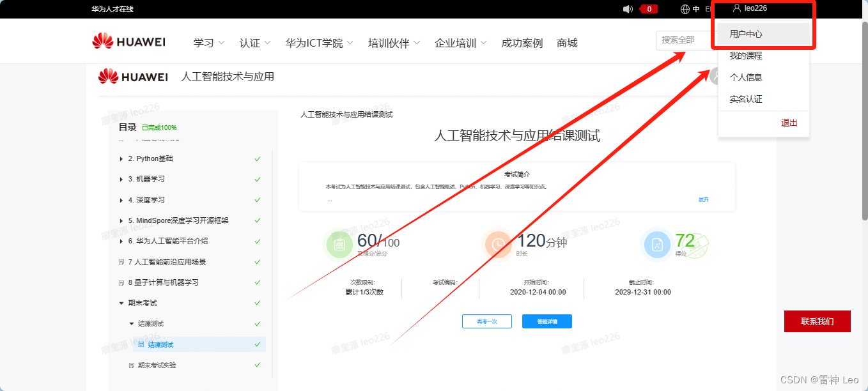Open the 认证 dropdown menu
This screenshot has width=868, height=391.
(x=255, y=43)
